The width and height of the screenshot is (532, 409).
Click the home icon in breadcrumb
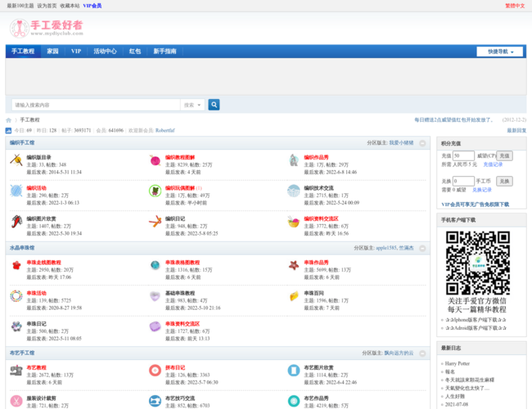[9, 119]
